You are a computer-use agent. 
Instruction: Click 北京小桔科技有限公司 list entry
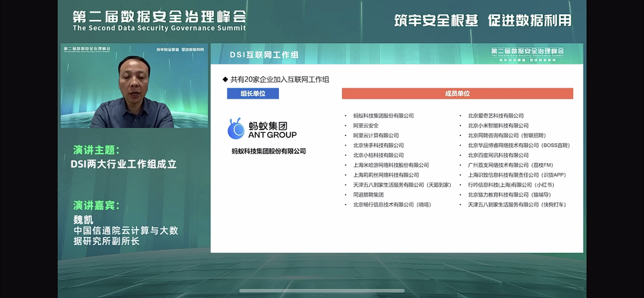coord(378,155)
